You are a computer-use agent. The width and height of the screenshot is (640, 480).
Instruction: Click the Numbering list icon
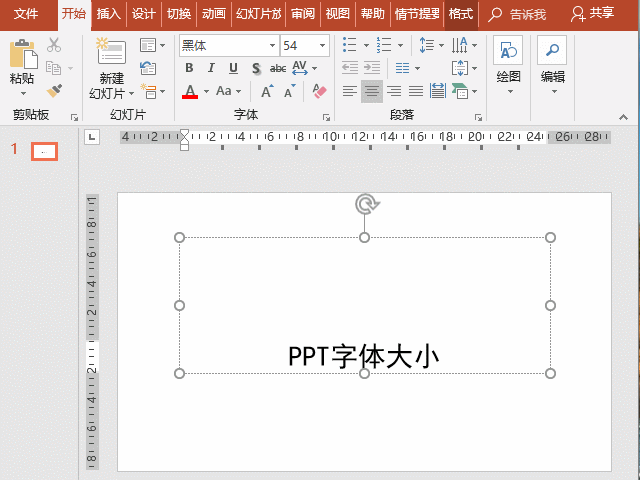pos(384,45)
